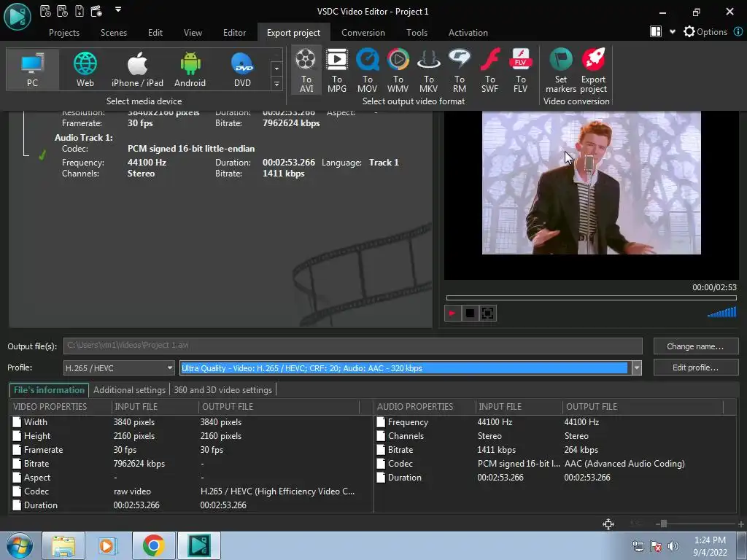Click the preview seek progress bar

[x=591, y=297]
